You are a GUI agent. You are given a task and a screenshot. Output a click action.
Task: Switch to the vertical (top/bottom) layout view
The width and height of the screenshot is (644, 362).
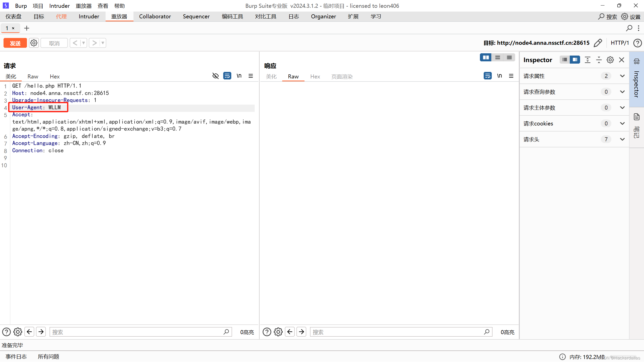click(x=497, y=58)
